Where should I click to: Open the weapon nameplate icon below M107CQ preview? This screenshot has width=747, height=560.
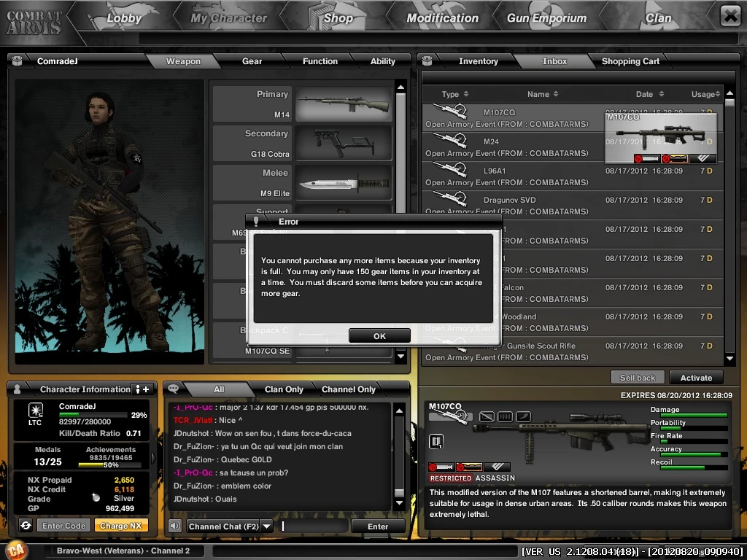coord(436,441)
